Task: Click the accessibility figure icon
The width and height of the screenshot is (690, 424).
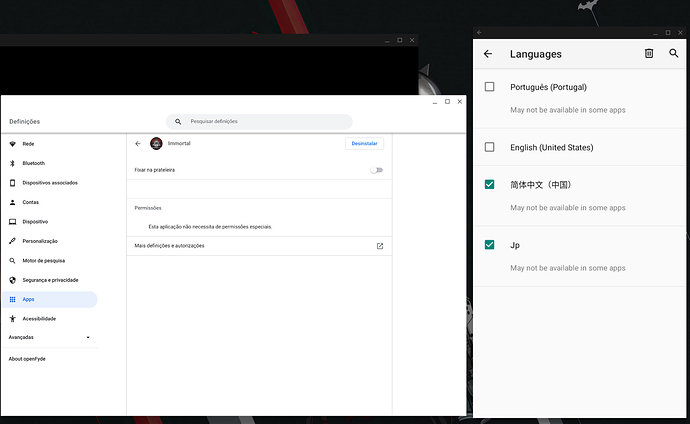Action: coord(12,318)
